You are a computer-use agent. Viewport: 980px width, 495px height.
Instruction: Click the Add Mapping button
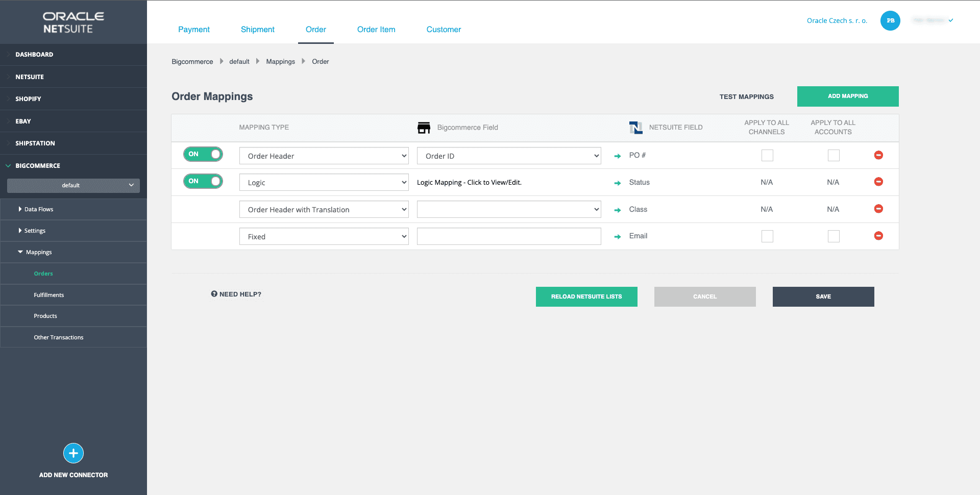(848, 96)
